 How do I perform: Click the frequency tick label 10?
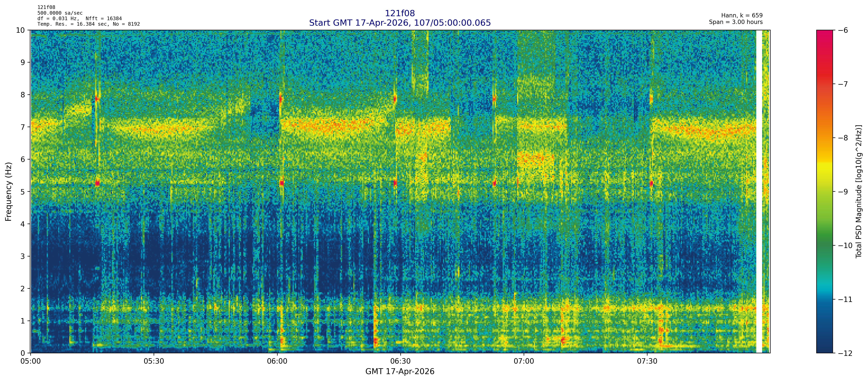click(21, 30)
